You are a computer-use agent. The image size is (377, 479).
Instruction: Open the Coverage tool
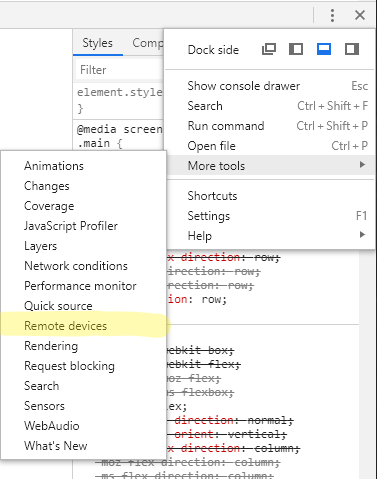pyautogui.click(x=83, y=206)
